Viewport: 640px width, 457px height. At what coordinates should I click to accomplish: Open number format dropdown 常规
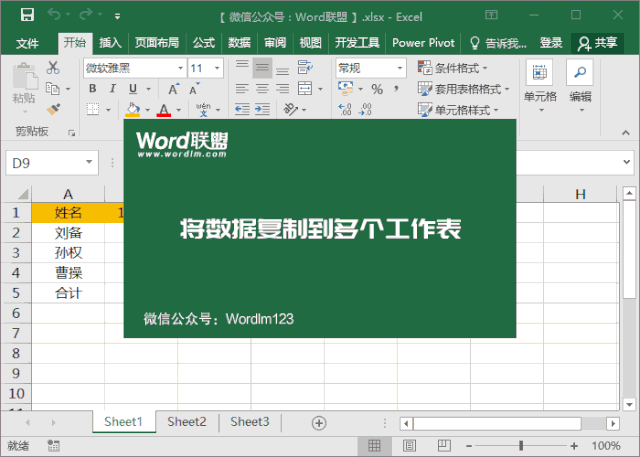[400, 68]
